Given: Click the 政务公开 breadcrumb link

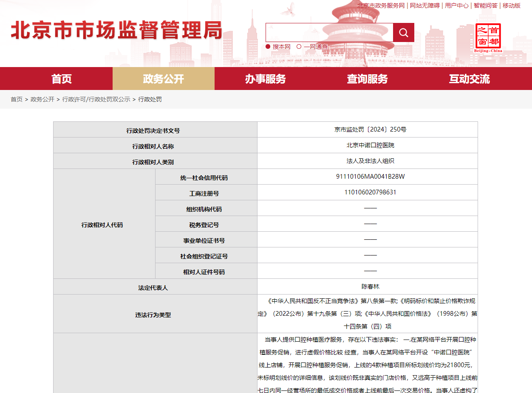Looking at the screenshot, I should (x=42, y=99).
